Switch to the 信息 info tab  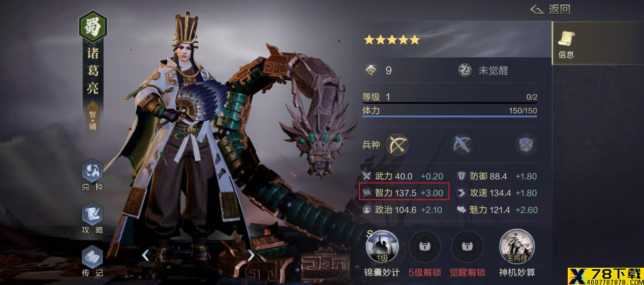(566, 43)
